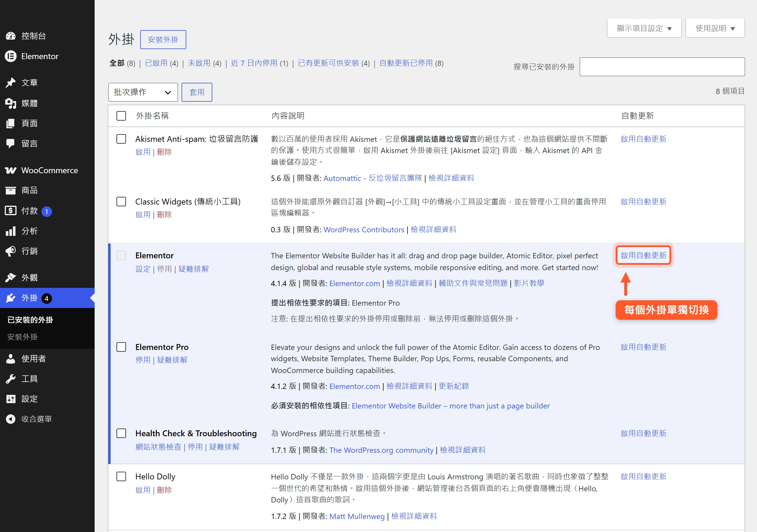
Task: Expand the 顯示項目設定 screen options panel
Action: [x=644, y=28]
